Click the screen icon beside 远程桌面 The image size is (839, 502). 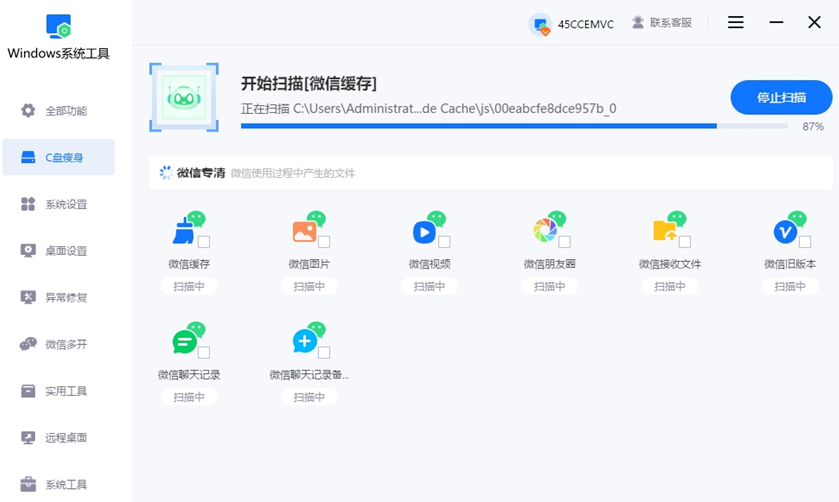[28, 437]
